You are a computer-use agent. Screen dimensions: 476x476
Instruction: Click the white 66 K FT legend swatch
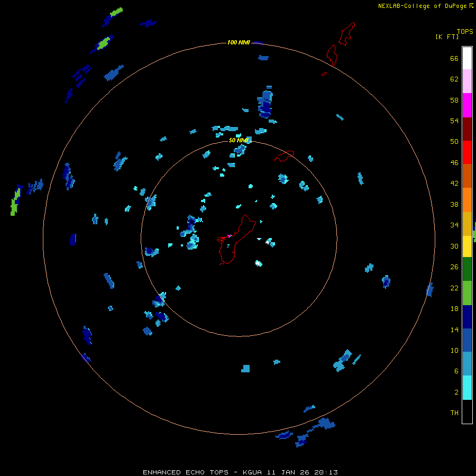click(467, 58)
